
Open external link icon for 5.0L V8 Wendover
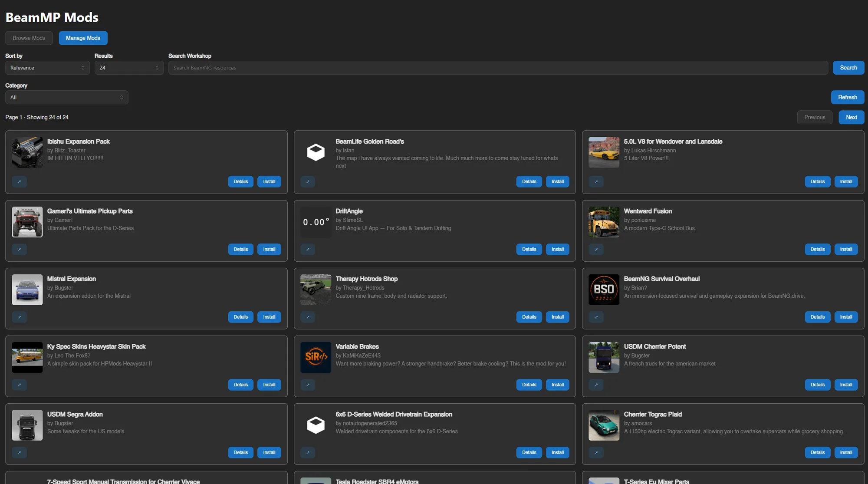596,181
